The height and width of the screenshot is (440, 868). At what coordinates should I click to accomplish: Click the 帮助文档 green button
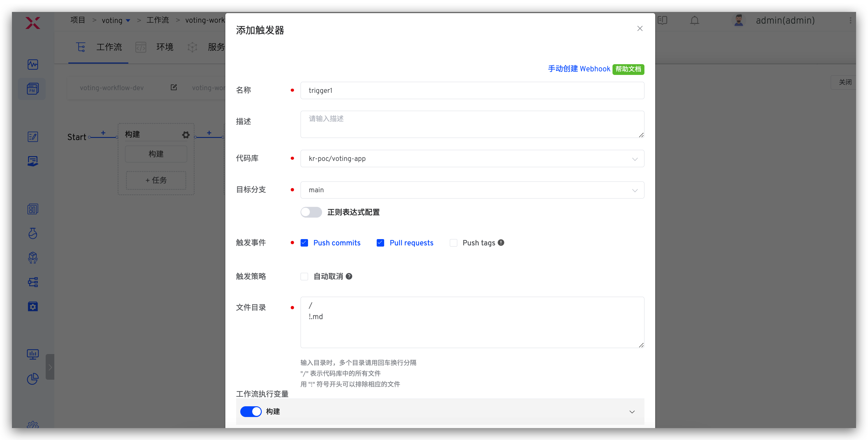[x=628, y=69]
